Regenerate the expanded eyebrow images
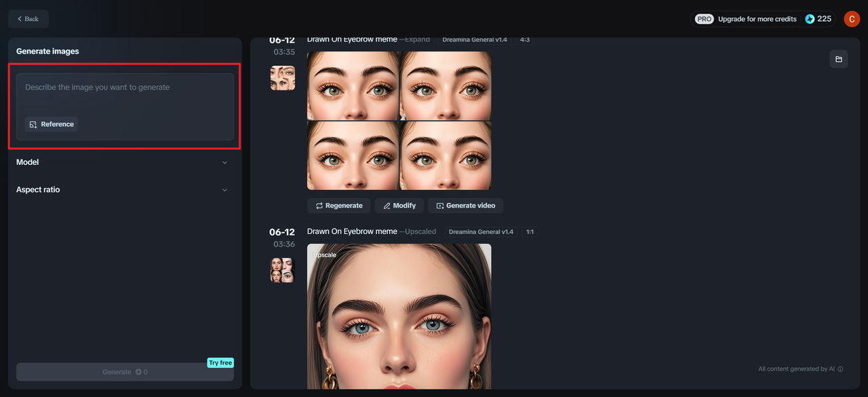 click(x=339, y=206)
